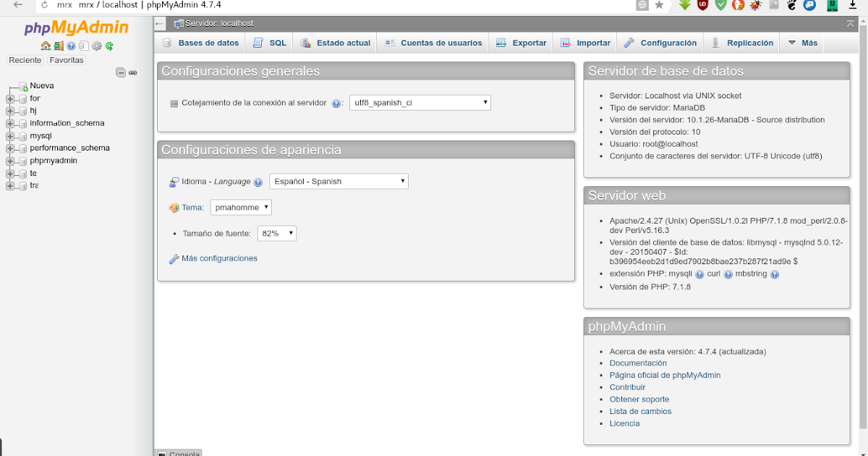The image size is (868, 456).
Task: Visit the Página oficial de phpMyAdmin link
Action: pyautogui.click(x=664, y=375)
